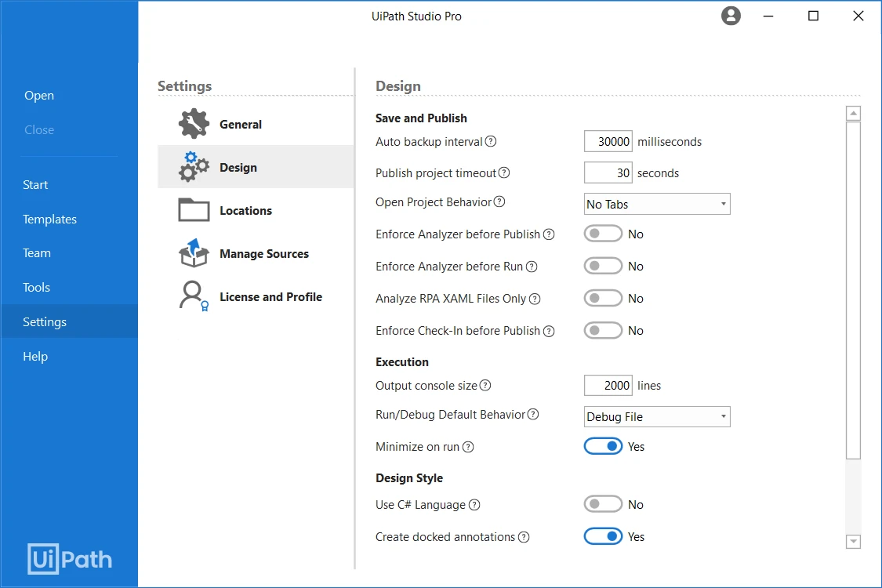Click help icon beside Auto backup interval
Screen dimensions: 882x588
click(491, 141)
